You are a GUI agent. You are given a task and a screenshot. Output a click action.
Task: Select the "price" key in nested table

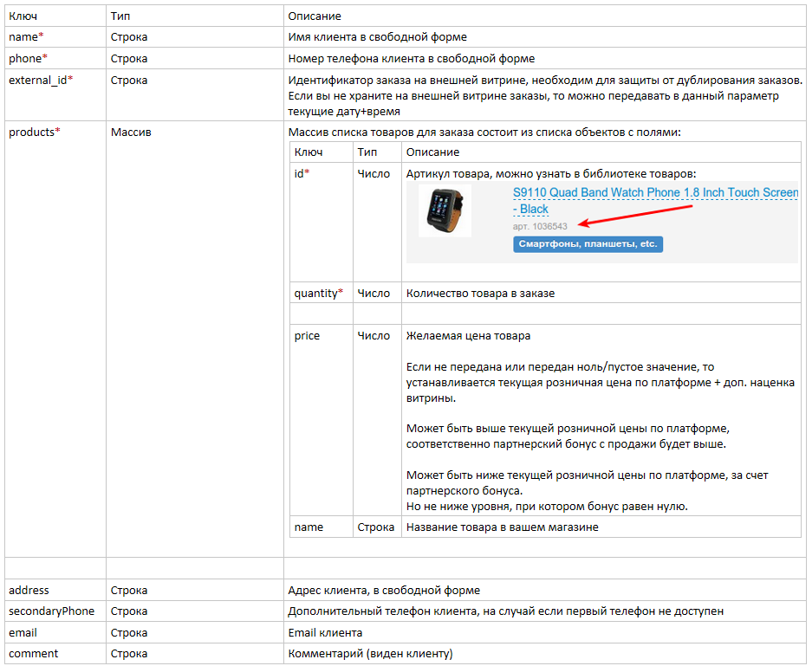[307, 336]
